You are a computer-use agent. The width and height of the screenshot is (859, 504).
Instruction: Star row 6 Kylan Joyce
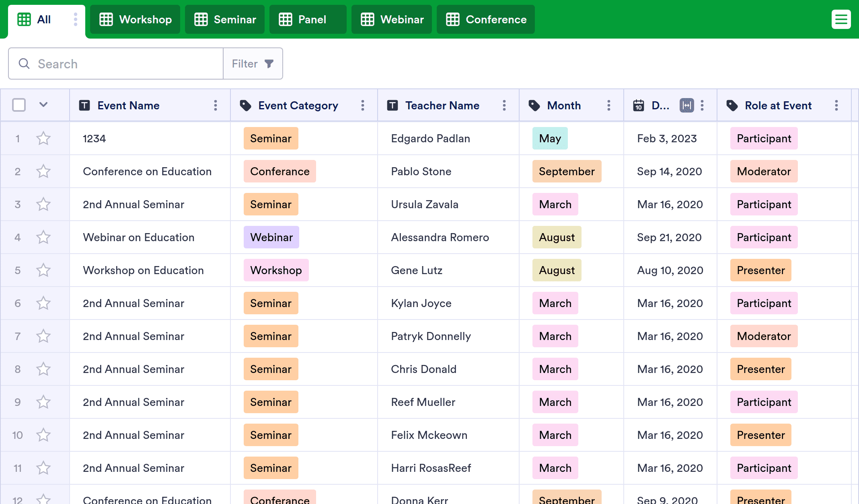(x=43, y=303)
